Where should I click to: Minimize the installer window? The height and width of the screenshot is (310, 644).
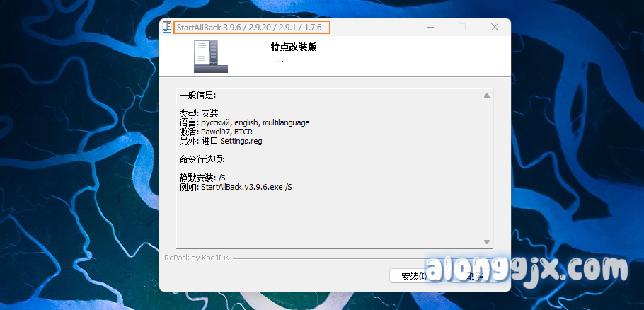(430, 27)
